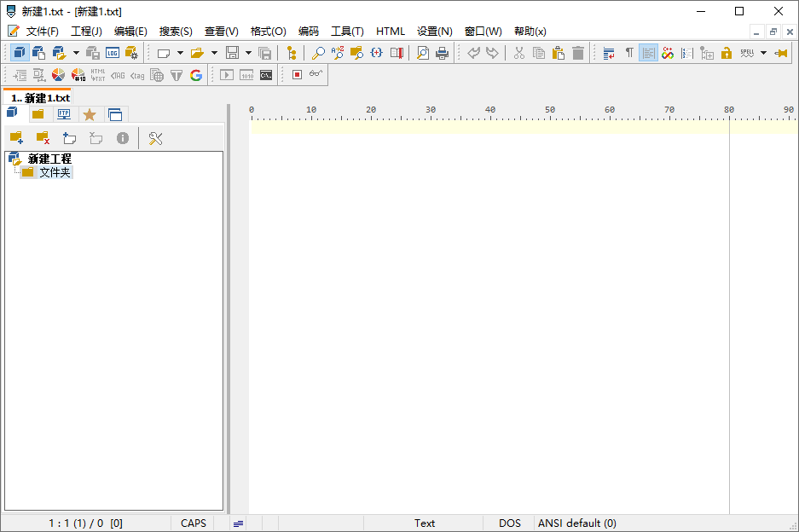Expand the open file folder dropdown arrow
Image resolution: width=799 pixels, height=532 pixels.
214,53
